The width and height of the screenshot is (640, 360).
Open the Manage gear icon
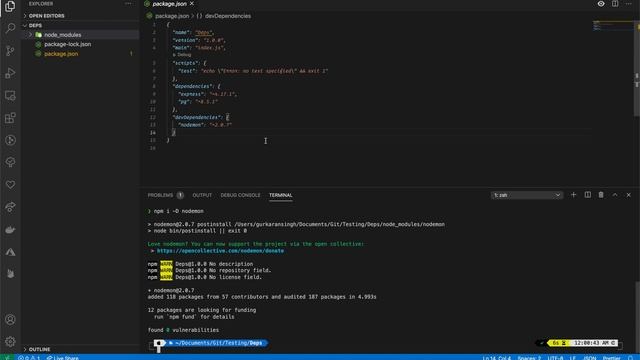[x=10, y=341]
